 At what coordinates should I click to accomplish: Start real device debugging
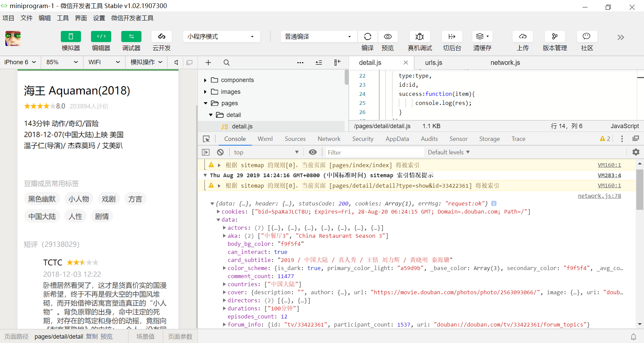[x=420, y=37]
